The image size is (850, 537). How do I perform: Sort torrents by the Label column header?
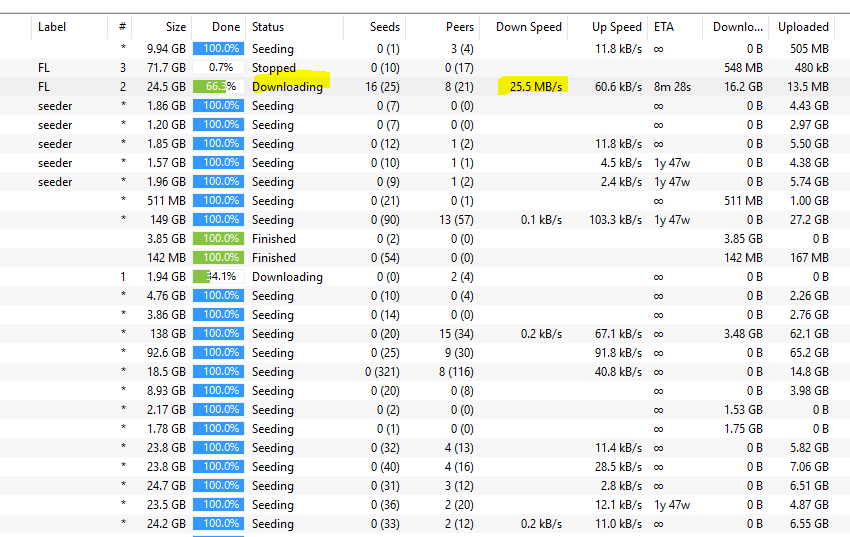point(52,27)
